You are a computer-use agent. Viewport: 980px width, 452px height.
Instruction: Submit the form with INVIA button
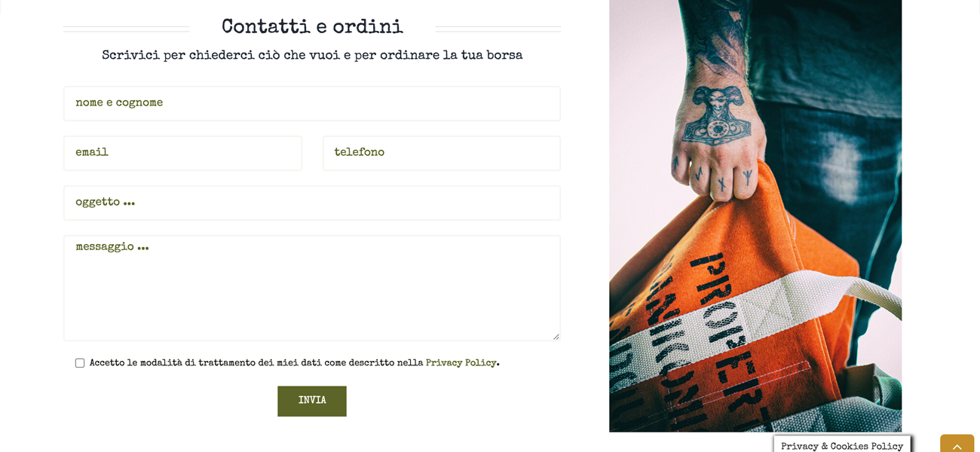(x=312, y=401)
